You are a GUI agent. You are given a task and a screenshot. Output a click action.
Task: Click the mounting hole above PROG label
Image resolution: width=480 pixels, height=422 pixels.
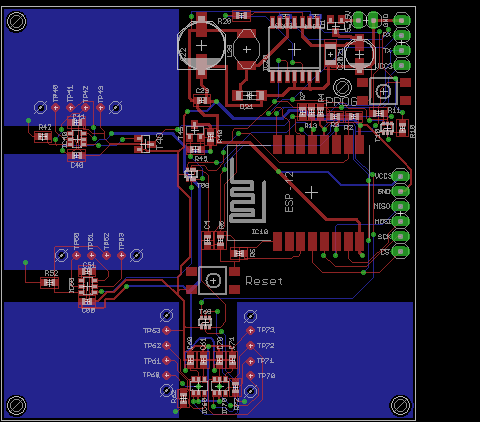[x=342, y=87]
